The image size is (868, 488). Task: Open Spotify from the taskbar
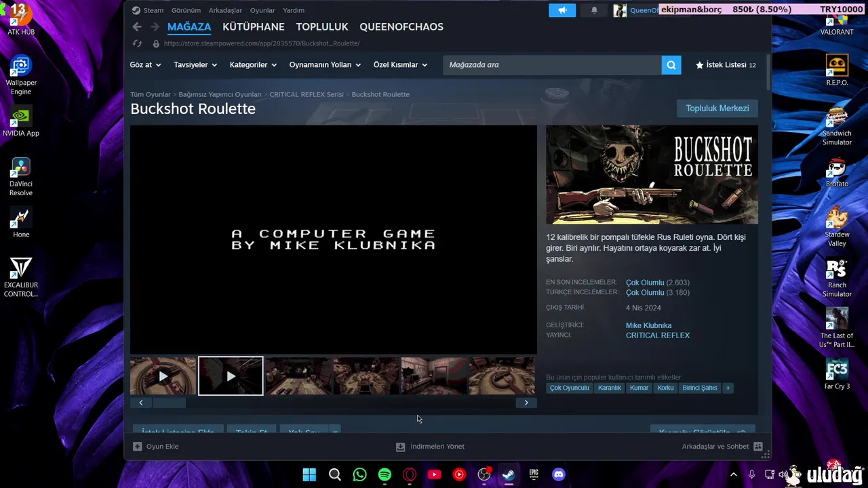(384, 474)
